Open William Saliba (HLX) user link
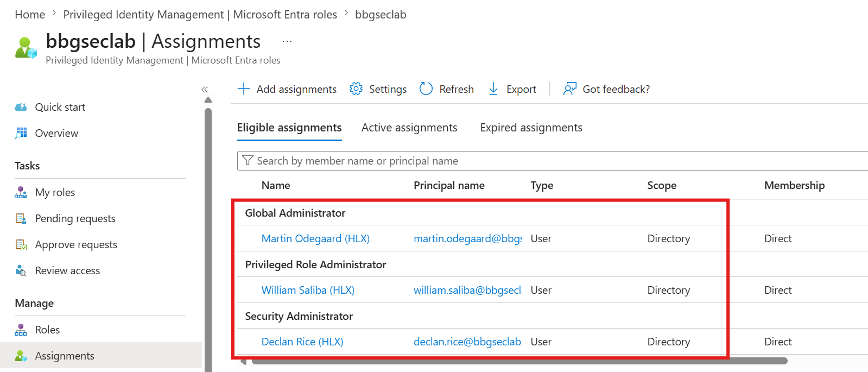Image resolution: width=868 pixels, height=372 pixels. (x=308, y=290)
